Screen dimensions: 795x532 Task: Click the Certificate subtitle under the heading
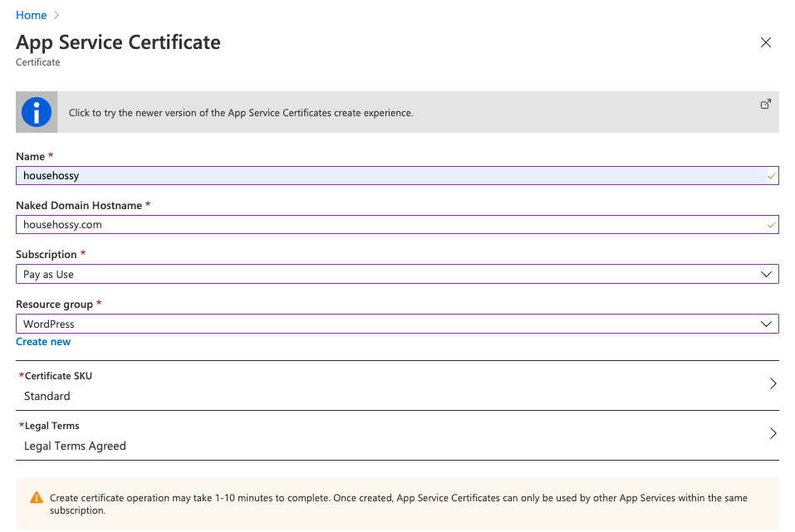[x=38, y=62]
